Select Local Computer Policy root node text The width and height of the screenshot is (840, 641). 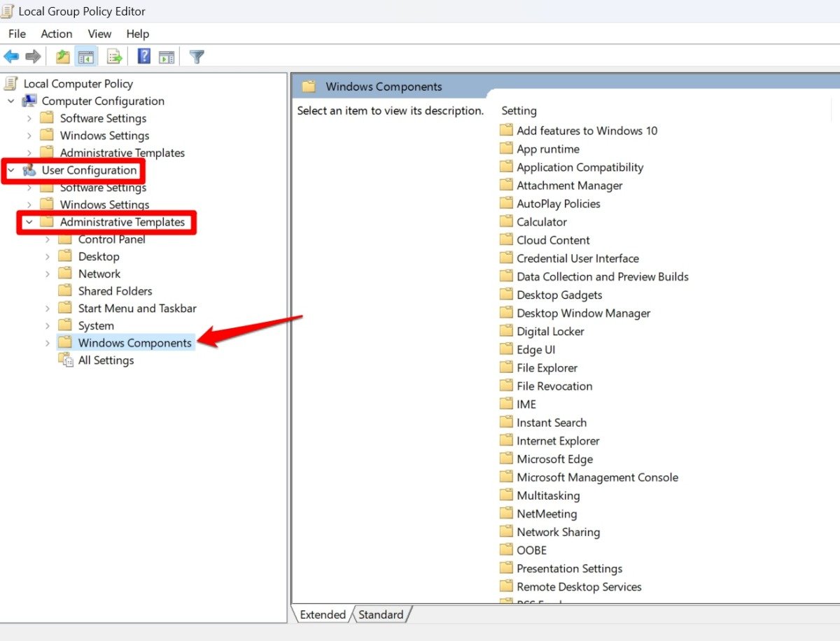pyautogui.click(x=78, y=84)
